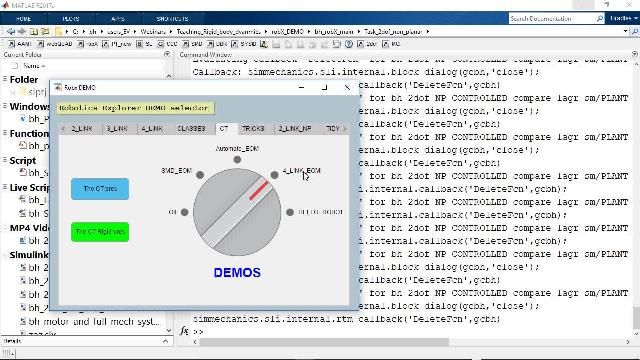Open the PLOTS ribbon tab
This screenshot has height=360, width=640.
pos(71,19)
